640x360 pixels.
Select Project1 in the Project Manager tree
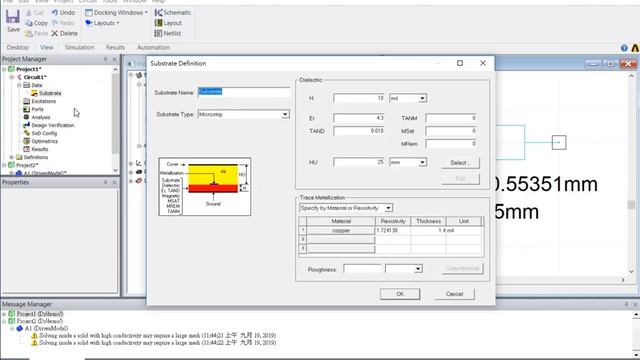[28, 69]
